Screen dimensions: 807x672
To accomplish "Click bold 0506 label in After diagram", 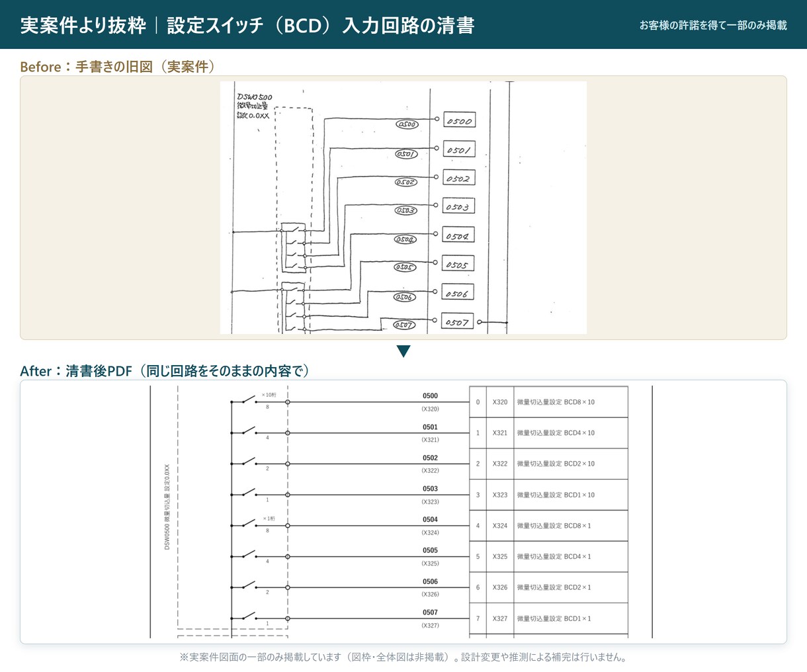I will [431, 581].
